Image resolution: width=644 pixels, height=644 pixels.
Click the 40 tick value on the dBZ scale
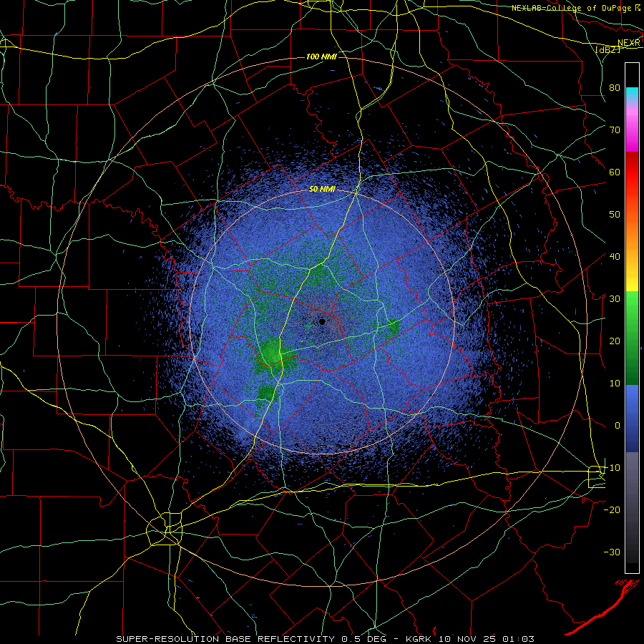[x=615, y=257]
